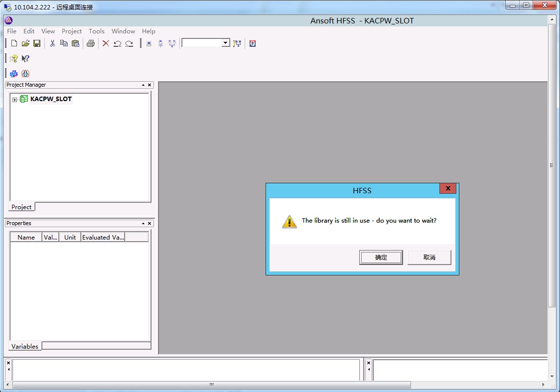The height and width of the screenshot is (392, 560).
Task: Click the vertical scrollbar down arrow
Action: point(552,376)
